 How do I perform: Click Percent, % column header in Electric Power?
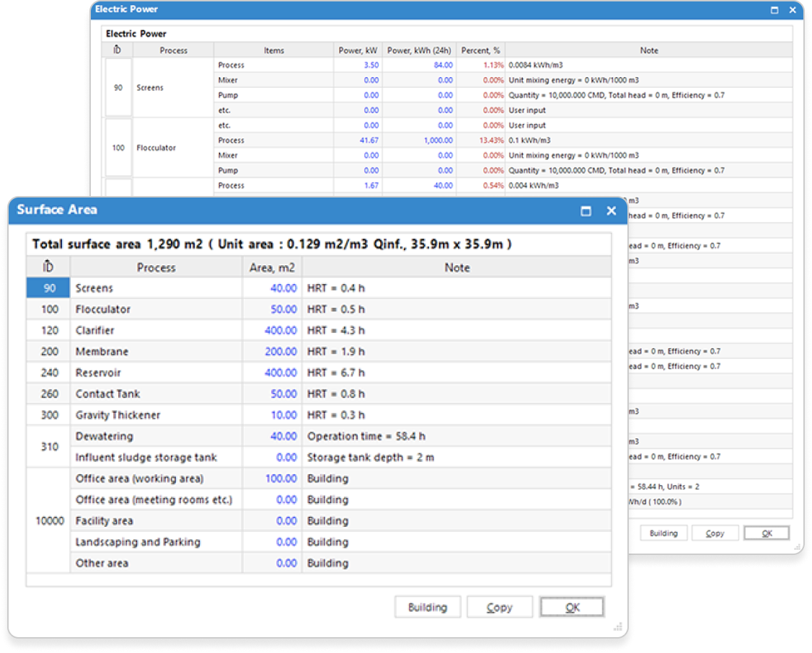click(481, 50)
